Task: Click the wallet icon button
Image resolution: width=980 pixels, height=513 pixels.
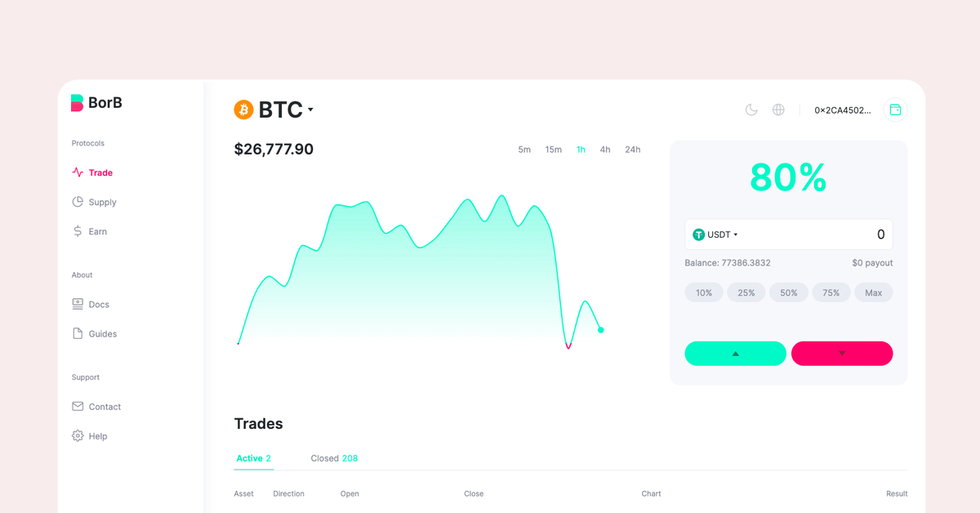Action: coord(895,109)
